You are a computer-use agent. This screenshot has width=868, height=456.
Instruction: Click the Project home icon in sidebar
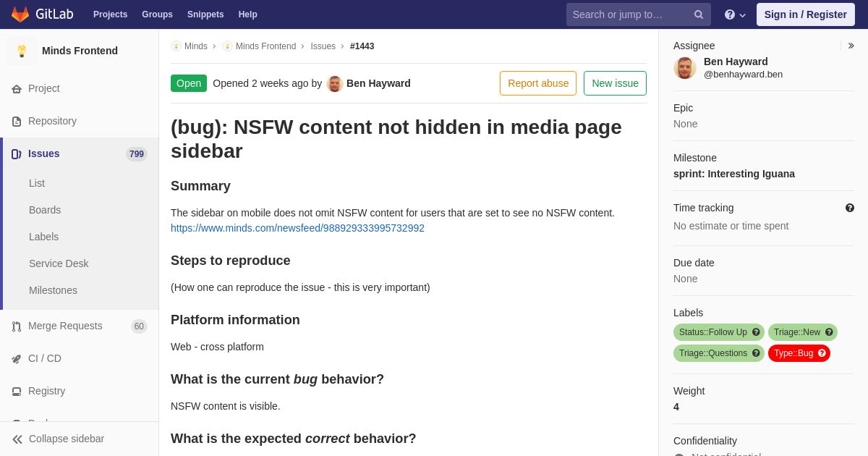click(x=17, y=89)
